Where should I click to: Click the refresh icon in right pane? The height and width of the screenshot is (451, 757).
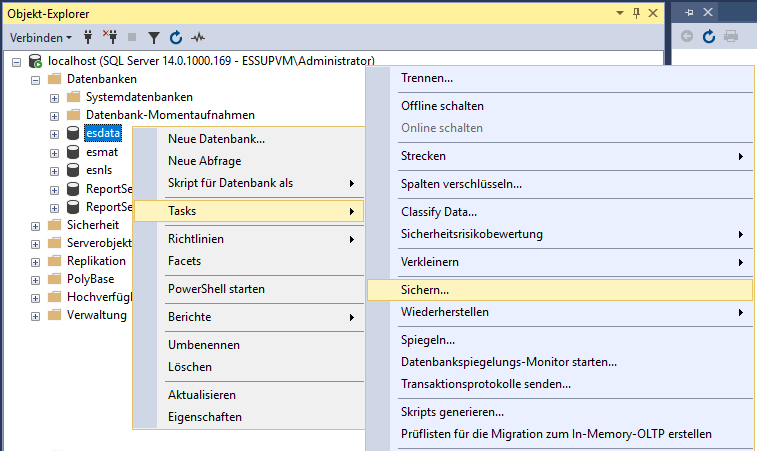coord(708,36)
